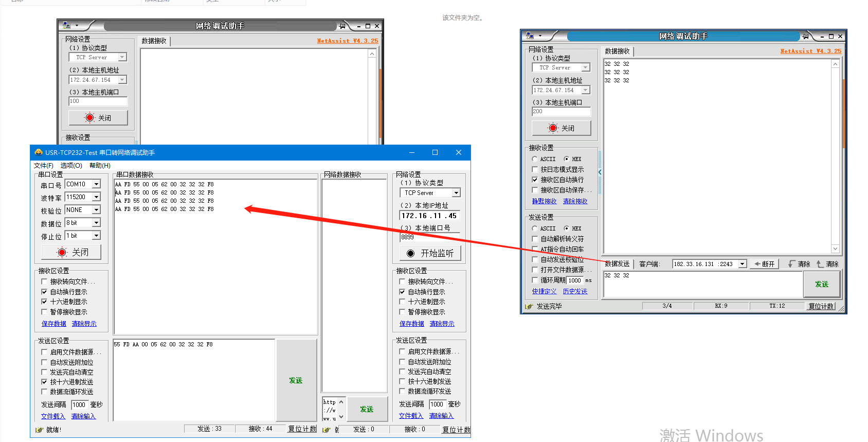Viewport: 868px width, 442px height.
Task: Click the red-light 关闭 button under 串口设置
Action: 71,252
